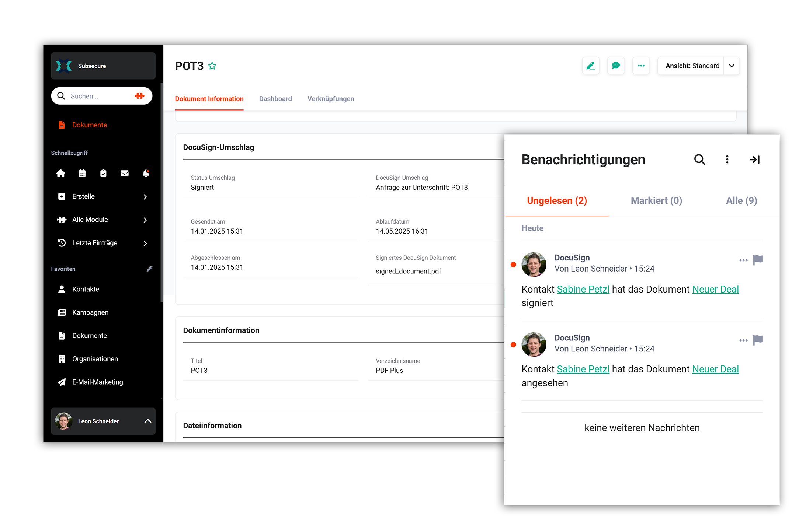Open Kampagnen in Favoriten
Screen dimensions: 799x532
coord(90,312)
